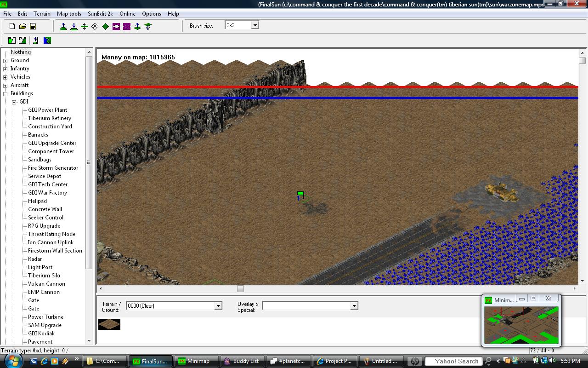This screenshot has height=368, width=588.
Task: Open the Terrain menu
Action: tap(42, 14)
